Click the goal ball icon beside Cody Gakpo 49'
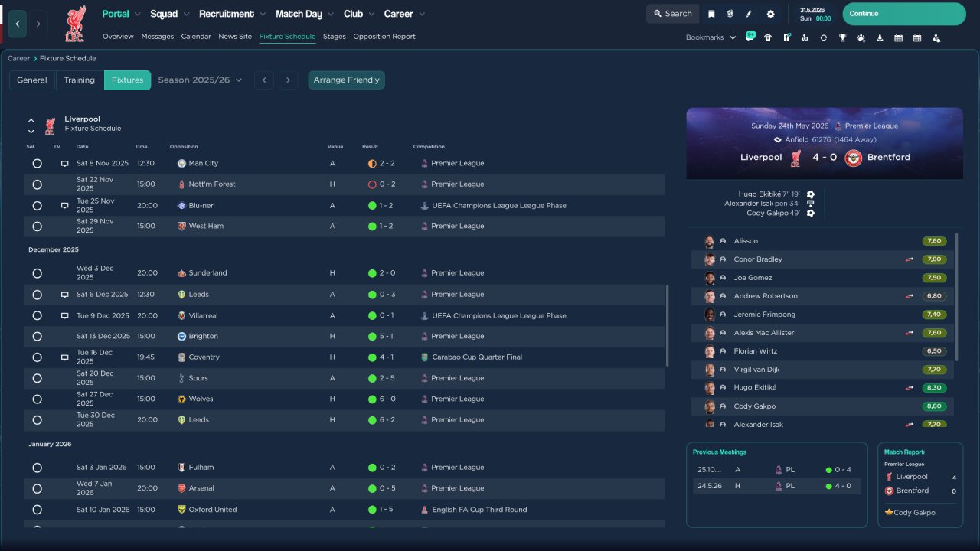980x551 pixels. point(811,213)
